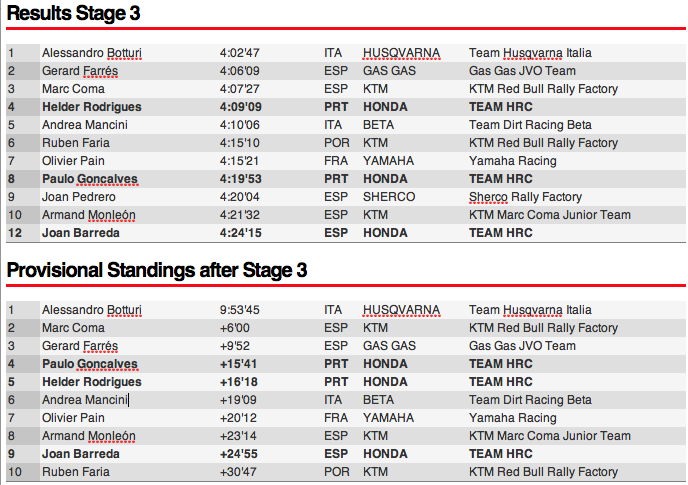Click the +30'47 gap for Ruben Faria
This screenshot has height=485, width=688.
point(239,472)
